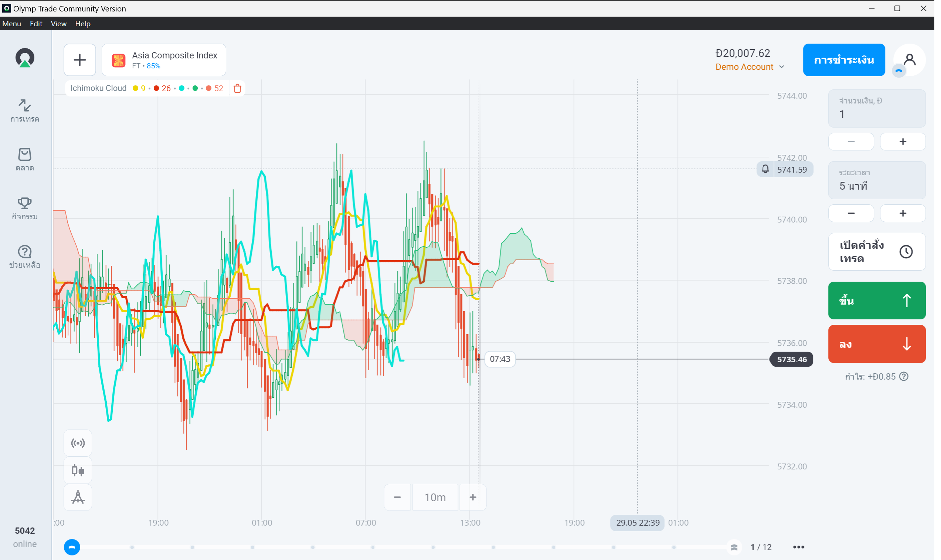
Task: Click the yellow 9 period color dot
Action: (x=135, y=88)
